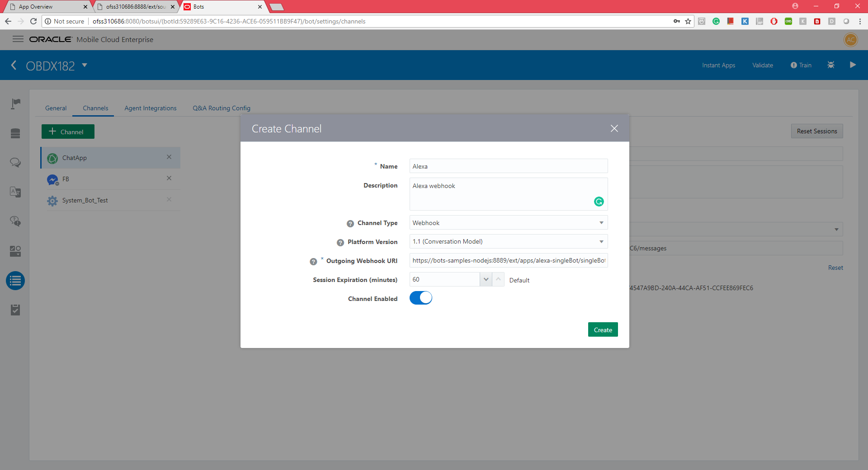Click the browser back arrow
Screen dimensions: 868x470
coord(8,21)
